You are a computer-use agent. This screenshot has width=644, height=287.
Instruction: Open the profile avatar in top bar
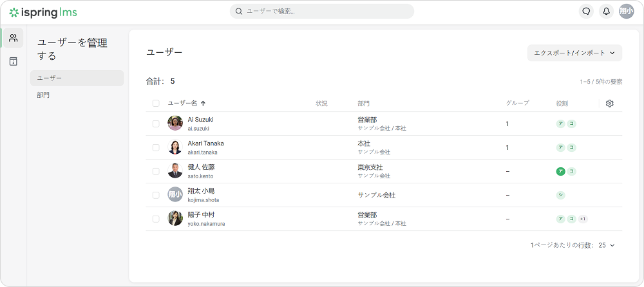[626, 11]
